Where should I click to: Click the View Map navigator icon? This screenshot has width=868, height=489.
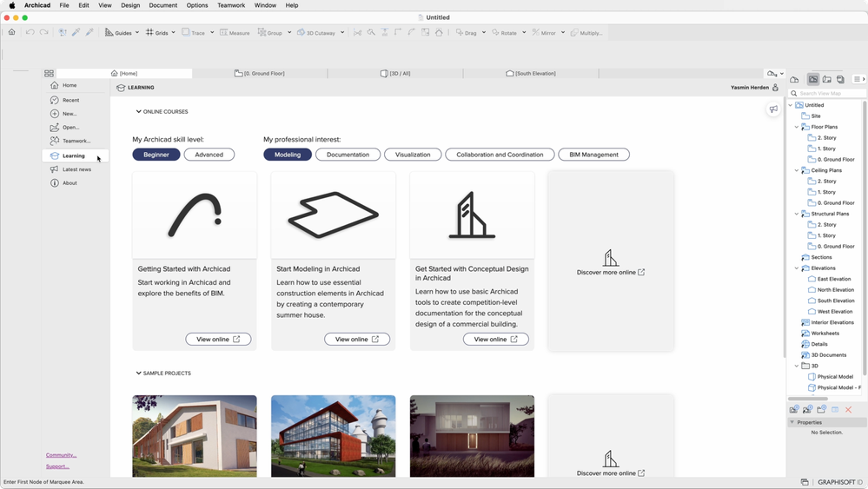[813, 79]
